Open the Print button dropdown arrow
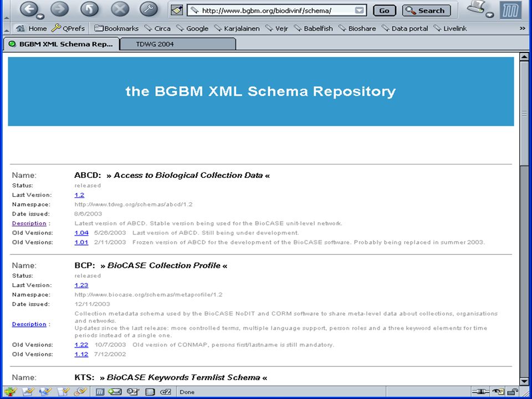Viewport: 532px width, 399px height. pos(489,14)
